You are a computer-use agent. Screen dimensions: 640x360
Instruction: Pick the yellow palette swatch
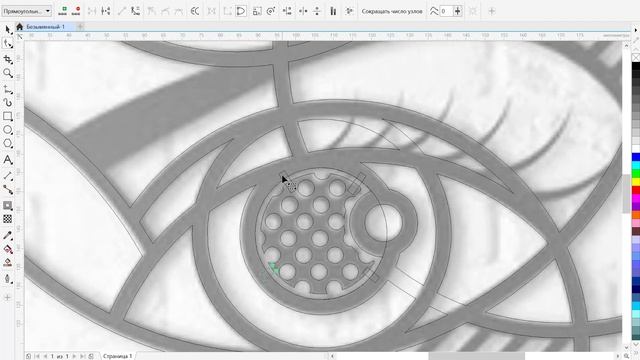[636, 182]
